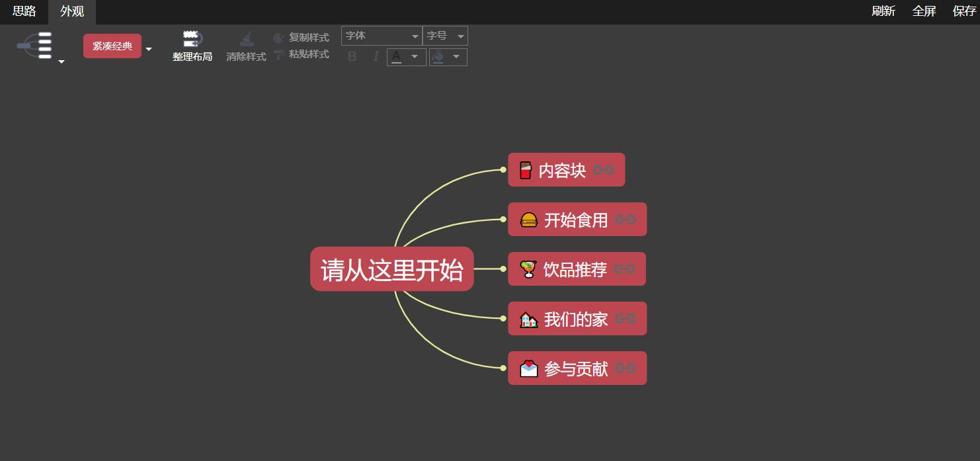Screen dimensions: 980x461
Task: Click the 整理布局 arrange layout icon
Action: [x=192, y=39]
